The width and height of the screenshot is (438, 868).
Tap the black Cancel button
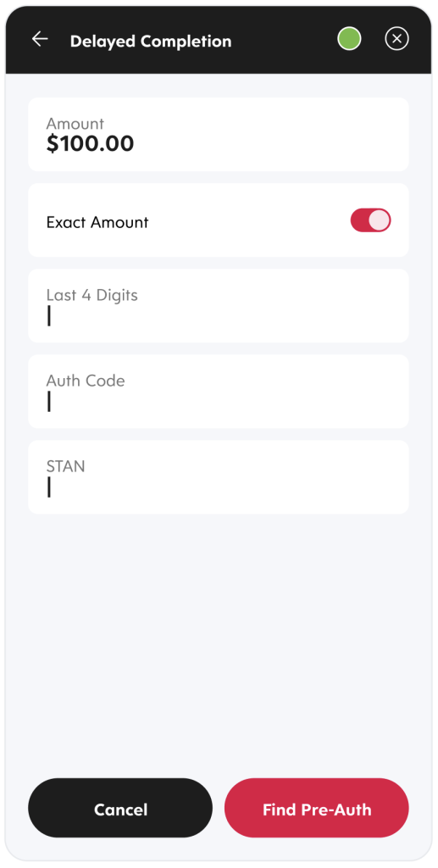(x=120, y=808)
